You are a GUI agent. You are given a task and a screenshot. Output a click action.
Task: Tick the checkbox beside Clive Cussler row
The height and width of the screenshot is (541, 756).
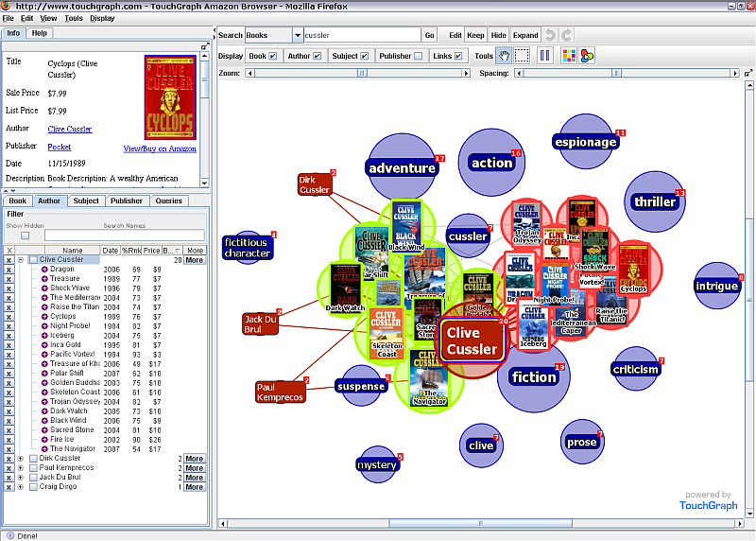33,260
